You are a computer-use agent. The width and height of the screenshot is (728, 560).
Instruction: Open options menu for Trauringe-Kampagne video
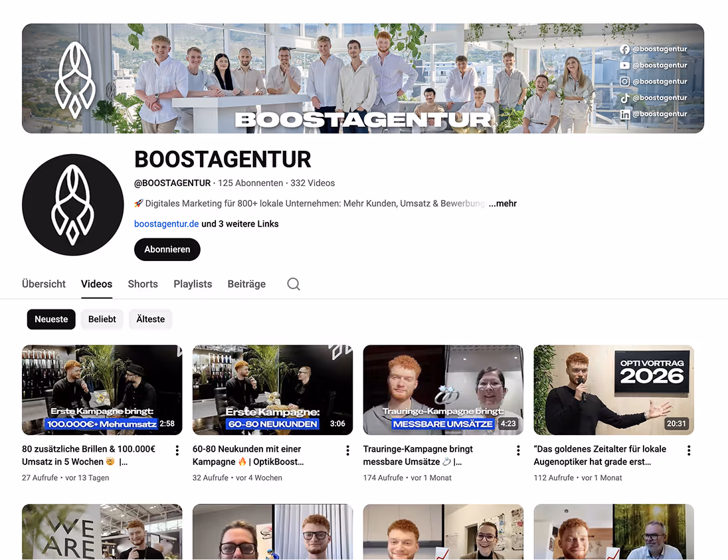coord(518,450)
